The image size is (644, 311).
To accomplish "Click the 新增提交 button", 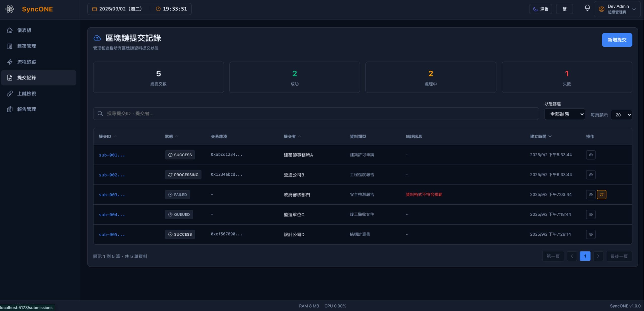I will tap(617, 40).
